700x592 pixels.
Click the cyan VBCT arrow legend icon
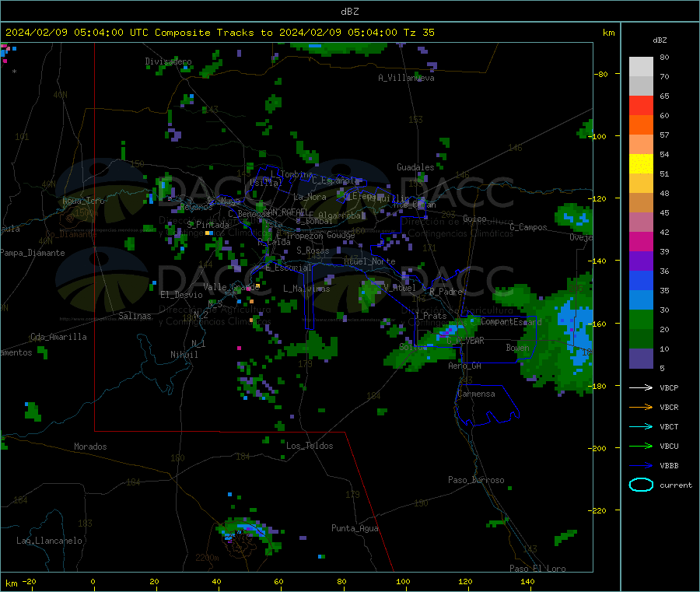point(641,427)
